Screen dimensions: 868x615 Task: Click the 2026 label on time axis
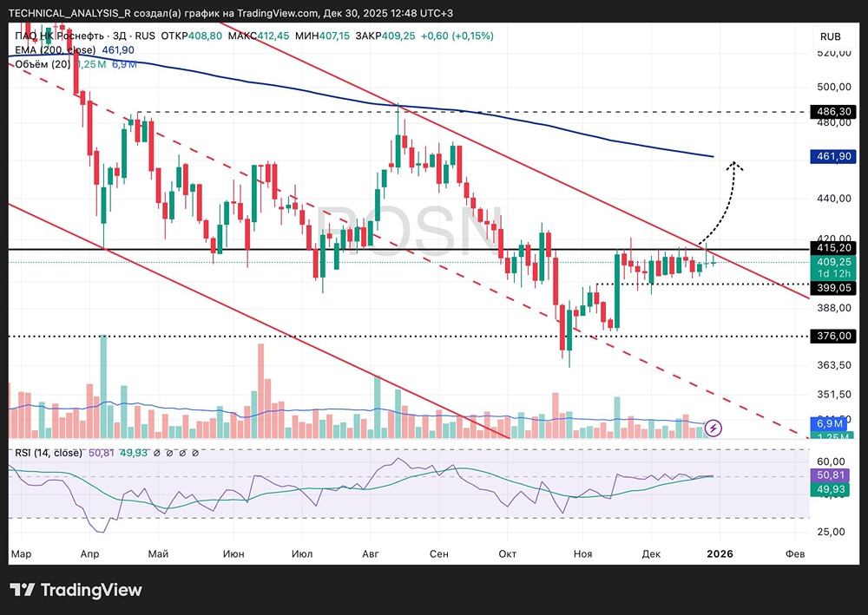pyautogui.click(x=720, y=553)
